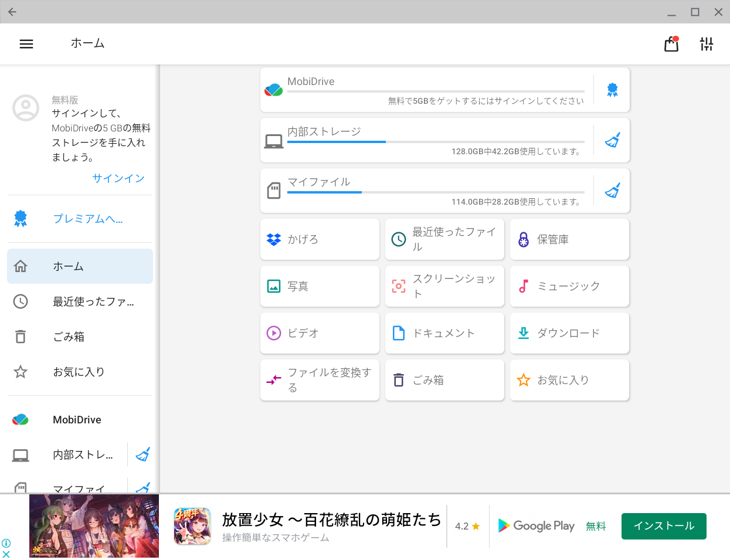730x560 pixels.
Task: Click the サインイン link in sidebar
Action: tap(118, 178)
